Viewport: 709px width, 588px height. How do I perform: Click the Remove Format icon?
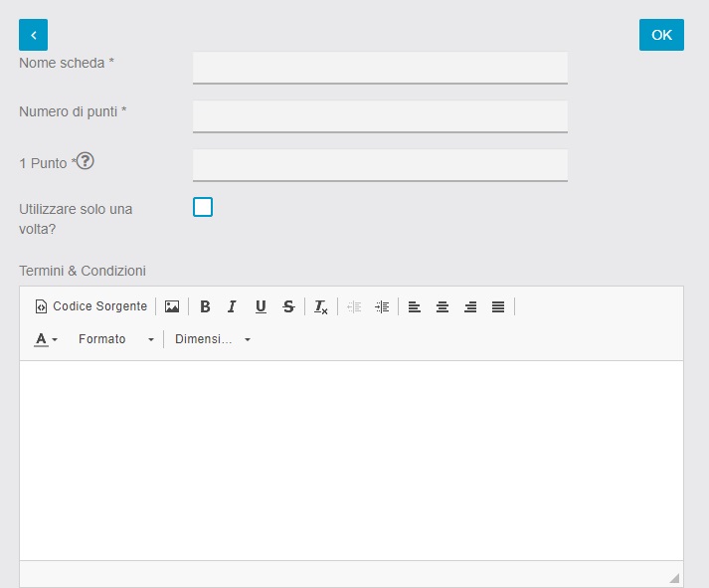320,306
